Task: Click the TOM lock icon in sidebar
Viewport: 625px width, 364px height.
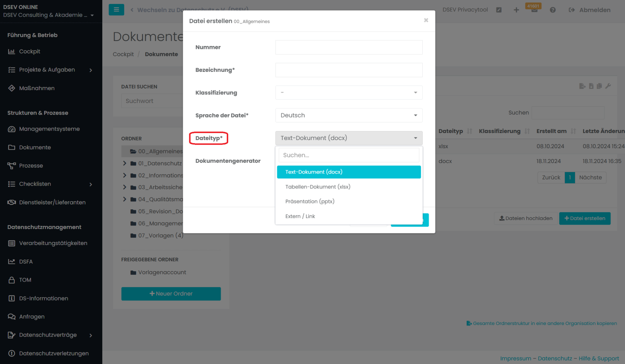Action: (x=12, y=280)
